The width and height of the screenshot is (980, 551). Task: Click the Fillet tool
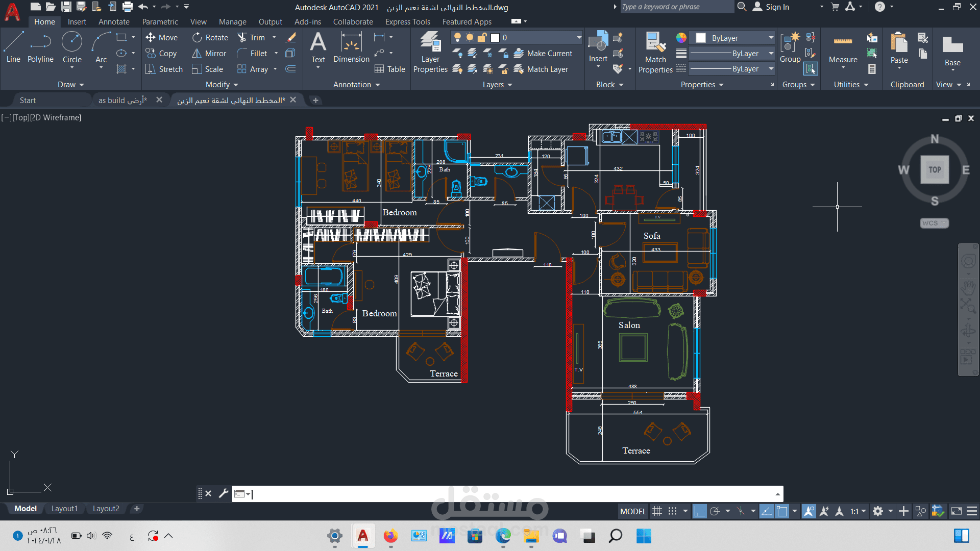[252, 54]
